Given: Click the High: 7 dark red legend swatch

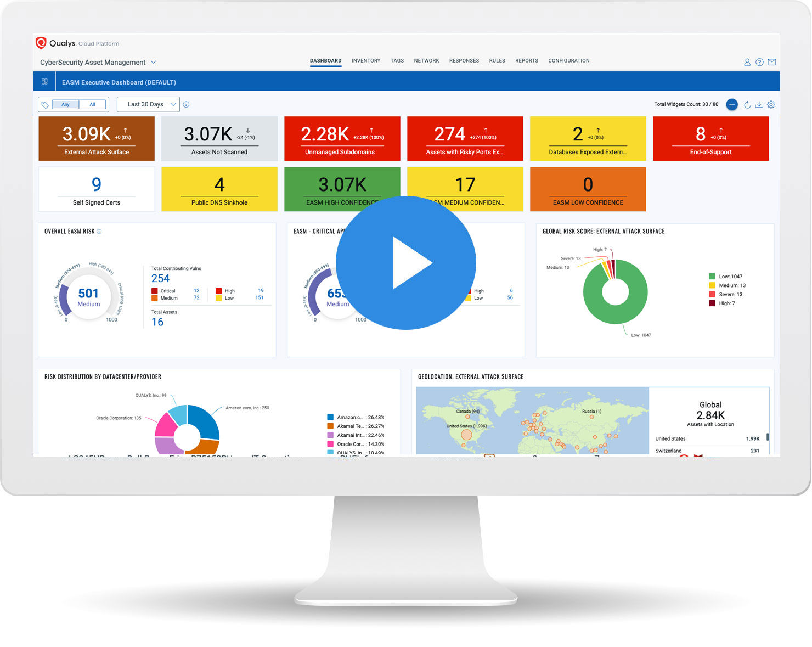Looking at the screenshot, I should [x=712, y=303].
